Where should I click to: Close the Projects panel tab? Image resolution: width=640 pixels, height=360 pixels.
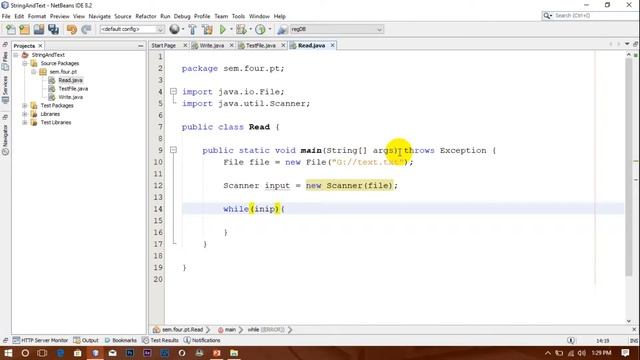pyautogui.click(x=40, y=46)
